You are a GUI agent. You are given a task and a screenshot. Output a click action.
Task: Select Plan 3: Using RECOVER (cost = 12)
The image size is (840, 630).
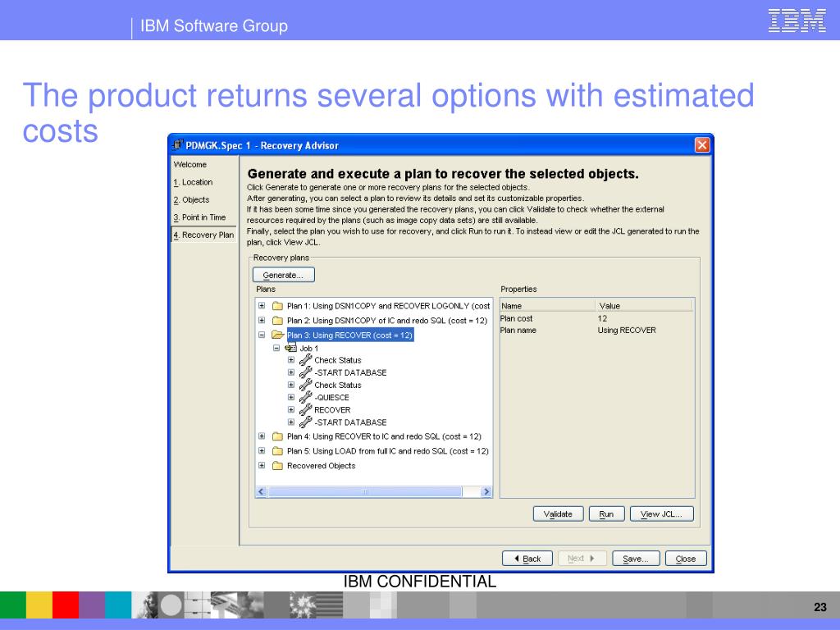point(349,335)
